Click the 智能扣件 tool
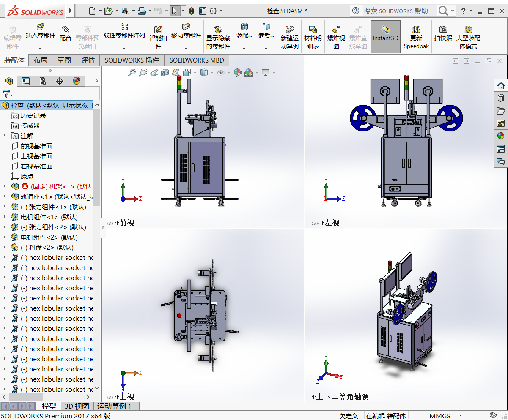508x420 pixels. [158, 37]
